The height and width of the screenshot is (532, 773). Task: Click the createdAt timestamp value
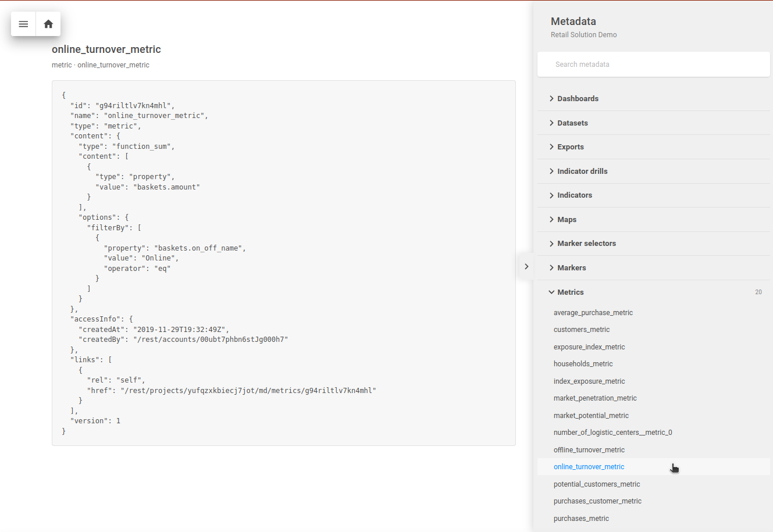click(x=179, y=330)
